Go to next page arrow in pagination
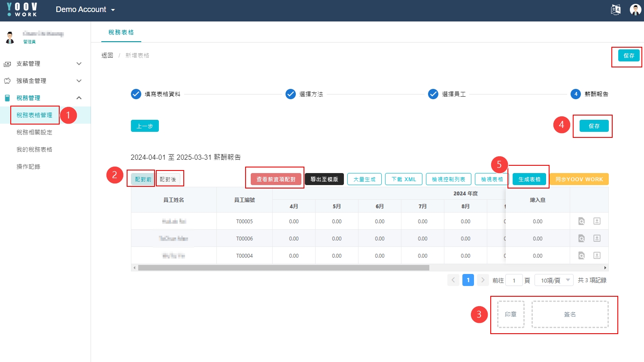Viewport: 644px width, 362px height. 483,280
